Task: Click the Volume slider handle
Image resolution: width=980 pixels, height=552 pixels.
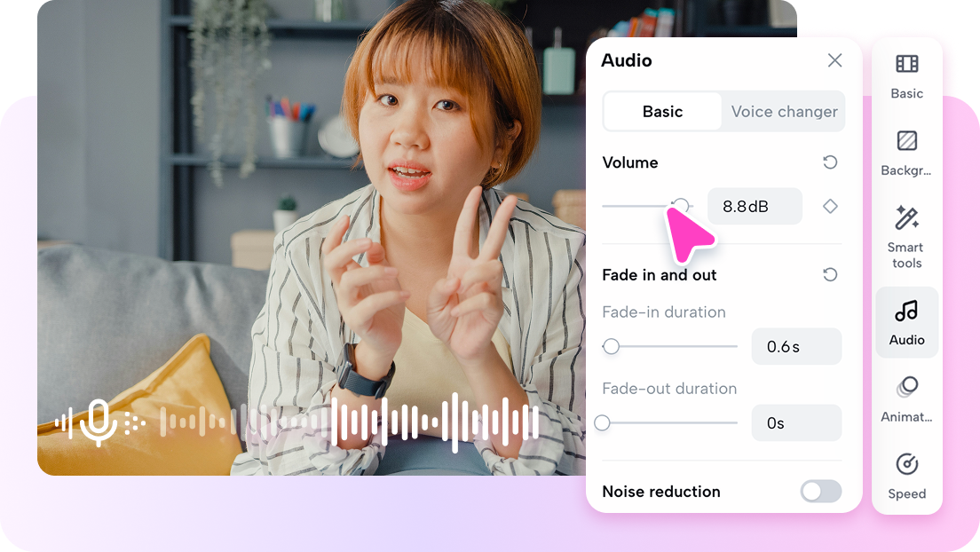Action: pyautogui.click(x=681, y=206)
